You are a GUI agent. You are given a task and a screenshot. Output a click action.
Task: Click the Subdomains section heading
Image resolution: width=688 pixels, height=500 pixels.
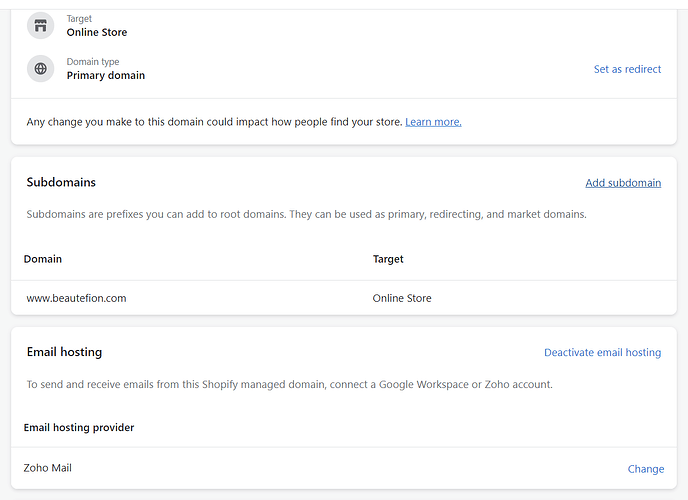(x=61, y=183)
